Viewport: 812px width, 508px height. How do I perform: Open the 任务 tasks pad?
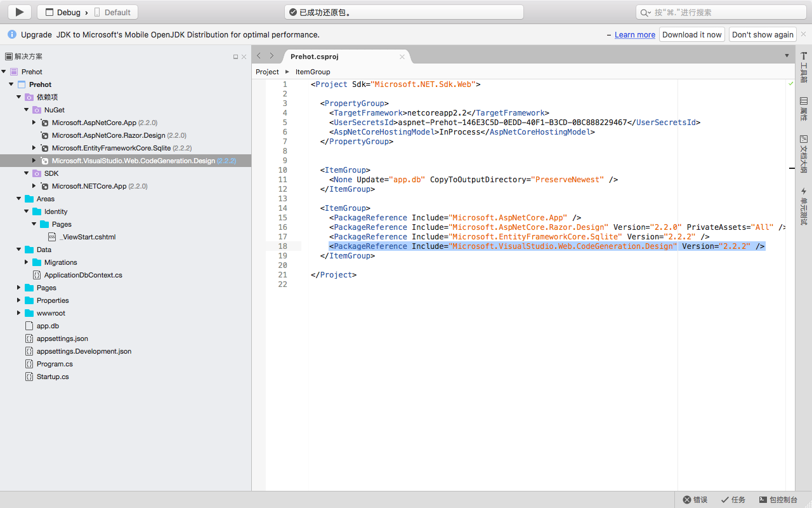pos(733,500)
